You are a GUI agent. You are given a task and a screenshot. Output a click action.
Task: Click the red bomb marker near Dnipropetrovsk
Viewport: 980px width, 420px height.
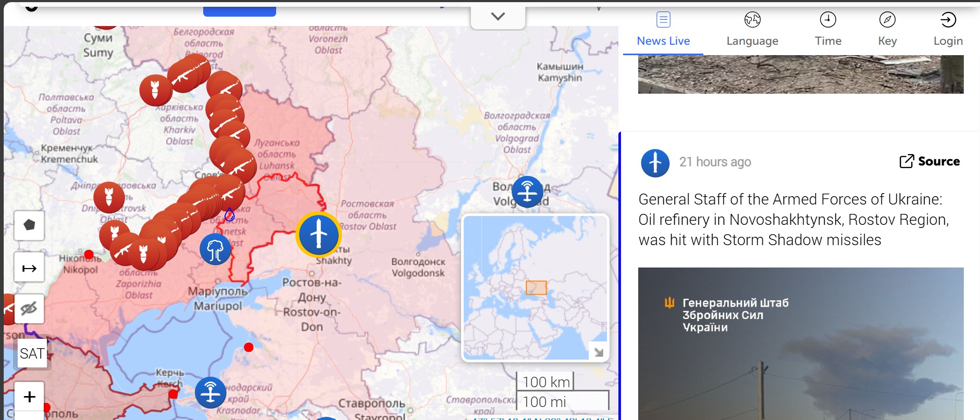pyautogui.click(x=109, y=197)
